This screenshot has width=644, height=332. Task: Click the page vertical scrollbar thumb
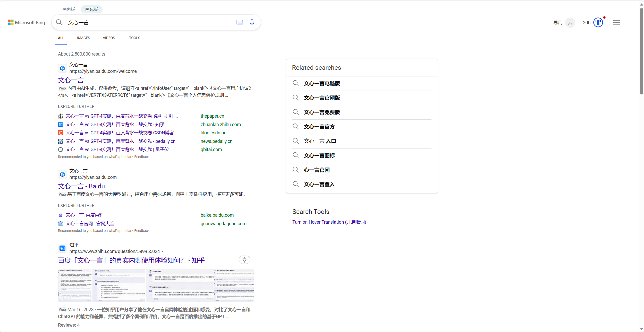(641, 51)
